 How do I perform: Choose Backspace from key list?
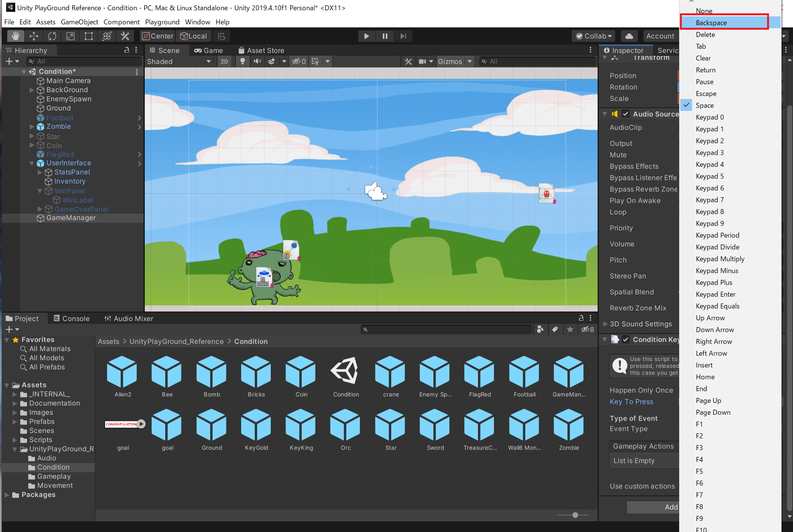tap(711, 22)
